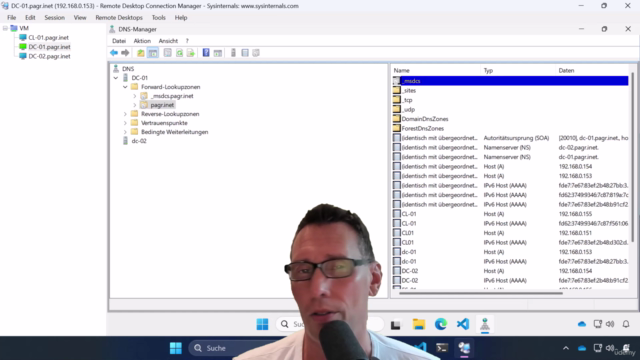The width and height of the screenshot is (640, 360).
Task: Expand Vertrauenspunkte
Action: pyautogui.click(x=125, y=123)
